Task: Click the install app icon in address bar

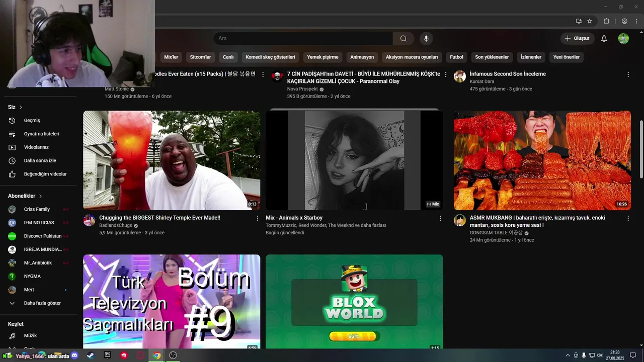Action: click(x=579, y=21)
